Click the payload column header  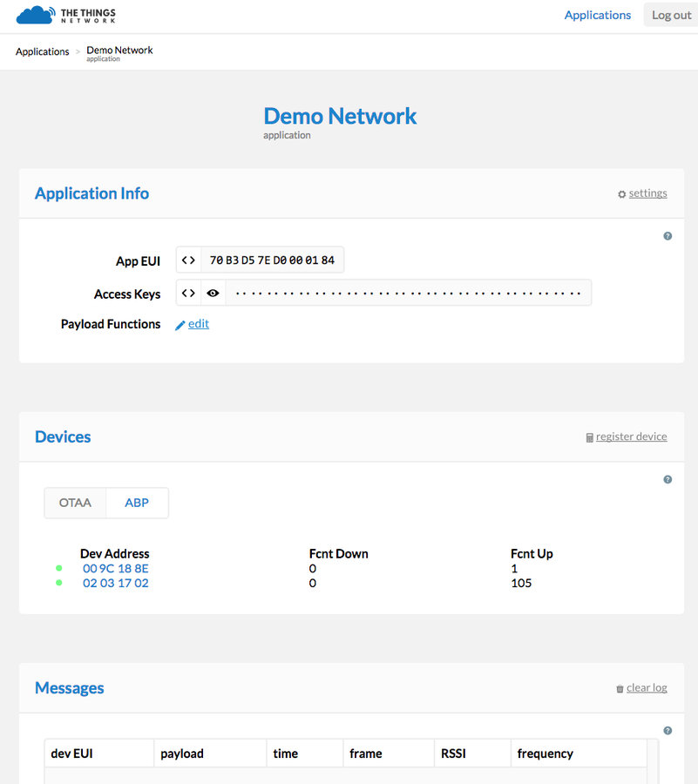coord(210,754)
